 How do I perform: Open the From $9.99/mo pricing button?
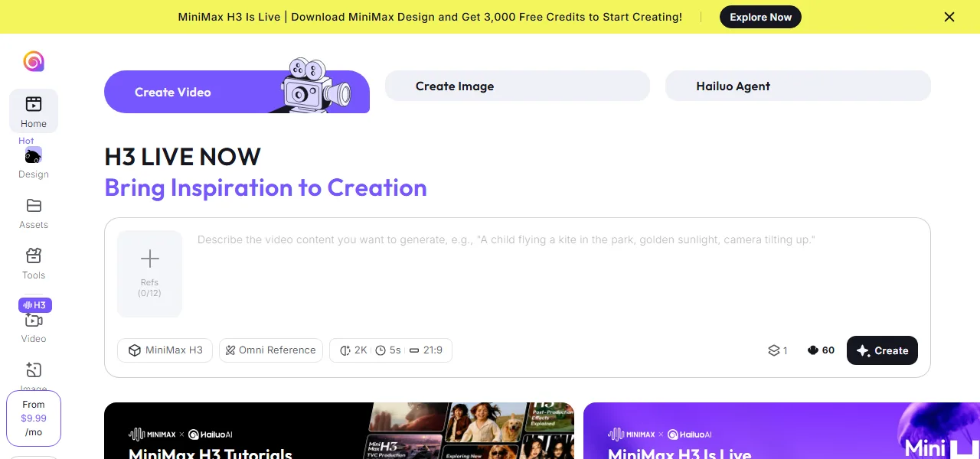pyautogui.click(x=34, y=418)
